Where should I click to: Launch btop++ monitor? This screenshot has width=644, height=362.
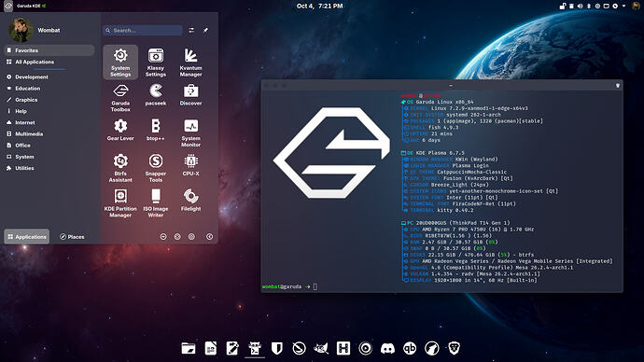pos(156,130)
